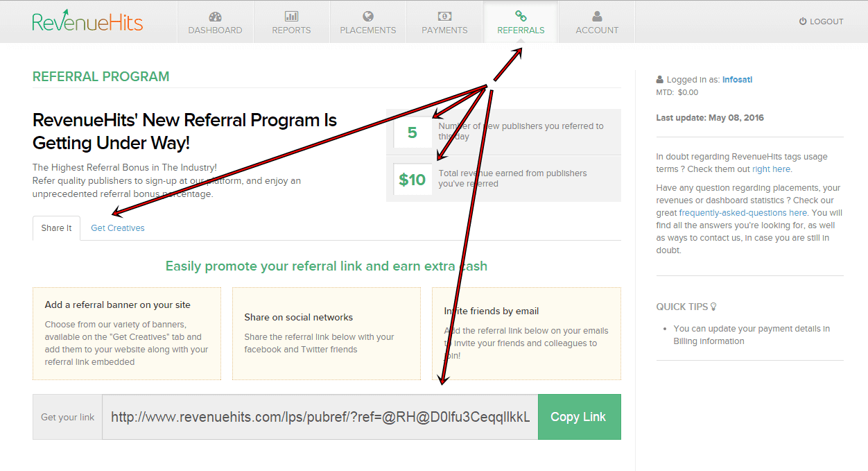Click the RevenueHits logo

tap(87, 22)
